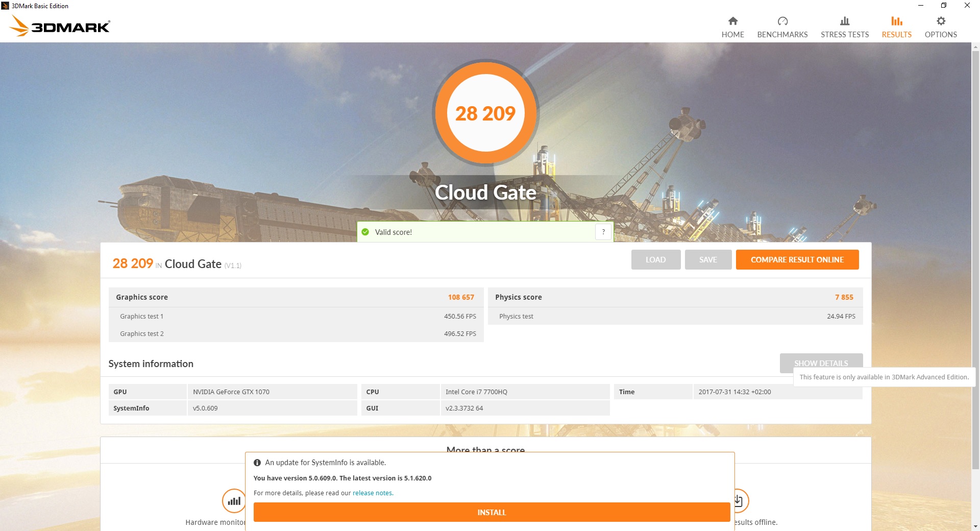Click the scrollbar up arrow
The height and width of the screenshot is (531, 980).
(x=975, y=47)
